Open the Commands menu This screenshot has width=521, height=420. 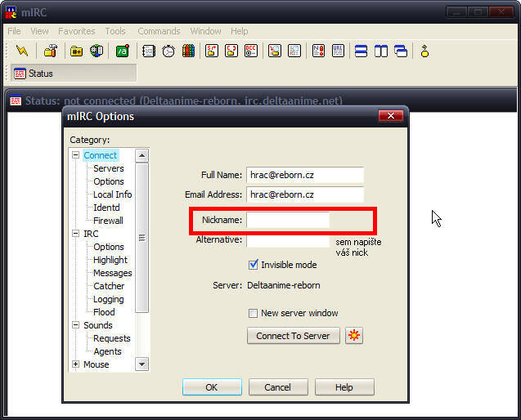pos(159,31)
